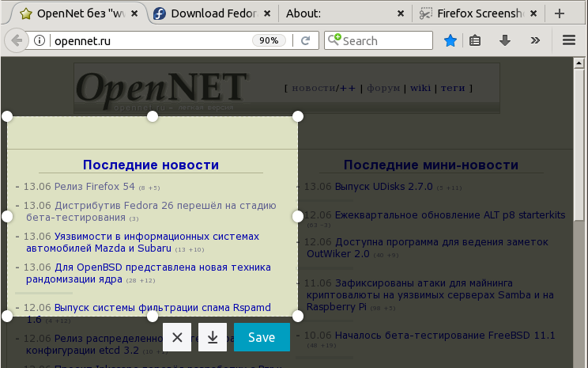Close the Firefox Screenshots tab

pyautogui.click(x=533, y=13)
